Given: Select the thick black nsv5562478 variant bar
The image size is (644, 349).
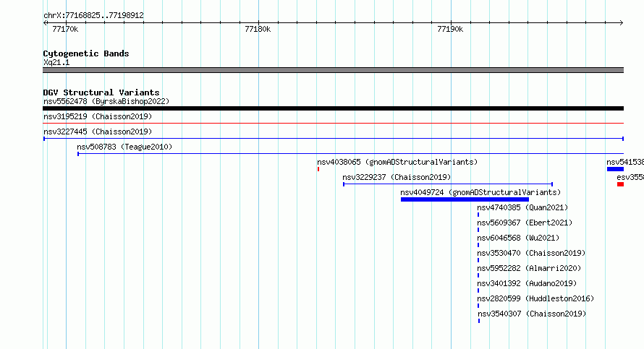Looking at the screenshot, I should click(333, 108).
